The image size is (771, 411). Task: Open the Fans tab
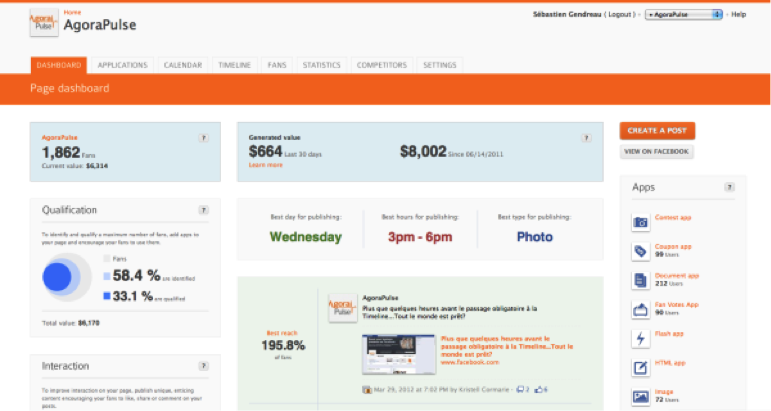pyautogui.click(x=277, y=65)
